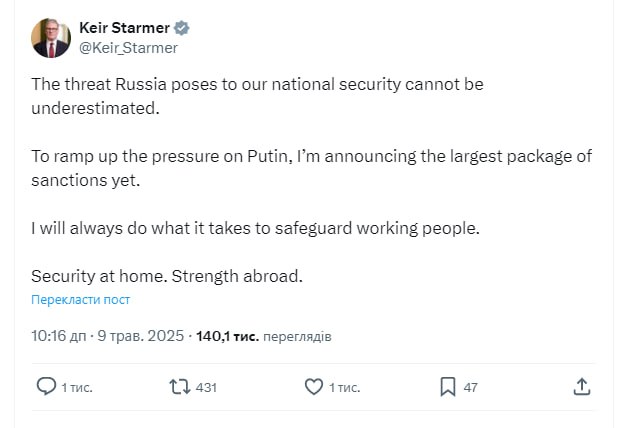
Task: Click the Keir Starmer display name
Action: point(124,28)
